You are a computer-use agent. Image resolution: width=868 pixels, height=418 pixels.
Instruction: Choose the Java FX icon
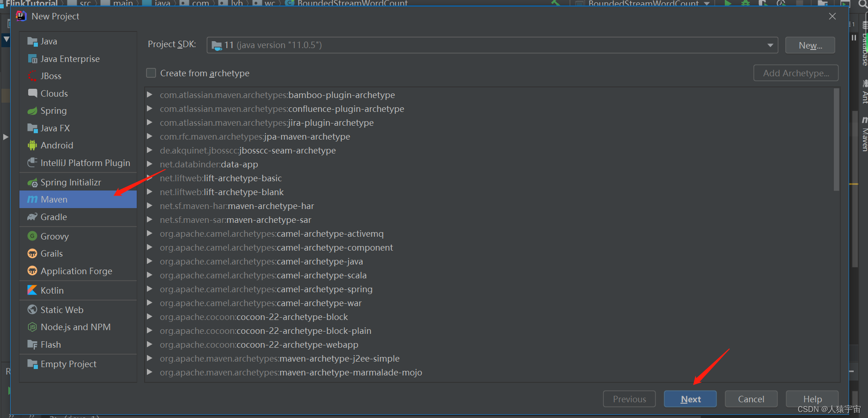[x=32, y=128]
